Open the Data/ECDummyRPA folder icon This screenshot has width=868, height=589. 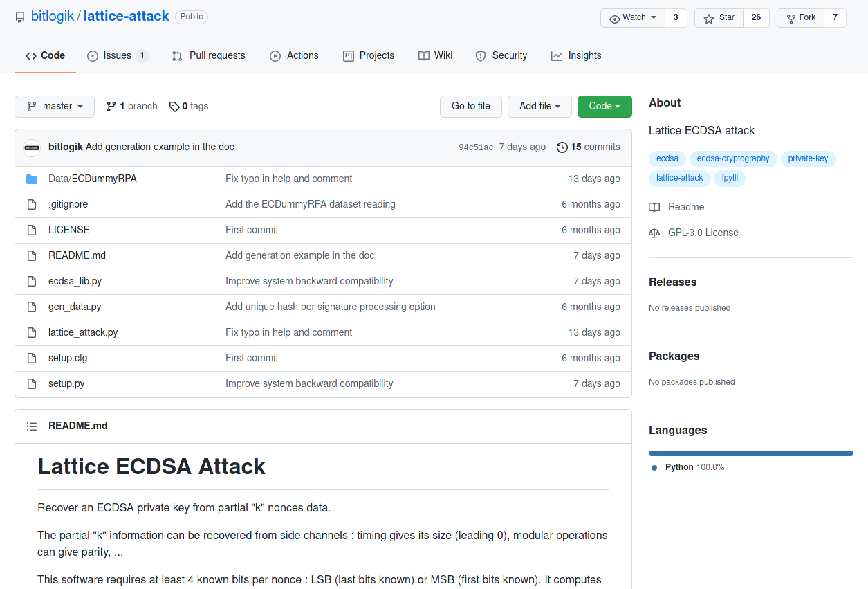(x=32, y=178)
